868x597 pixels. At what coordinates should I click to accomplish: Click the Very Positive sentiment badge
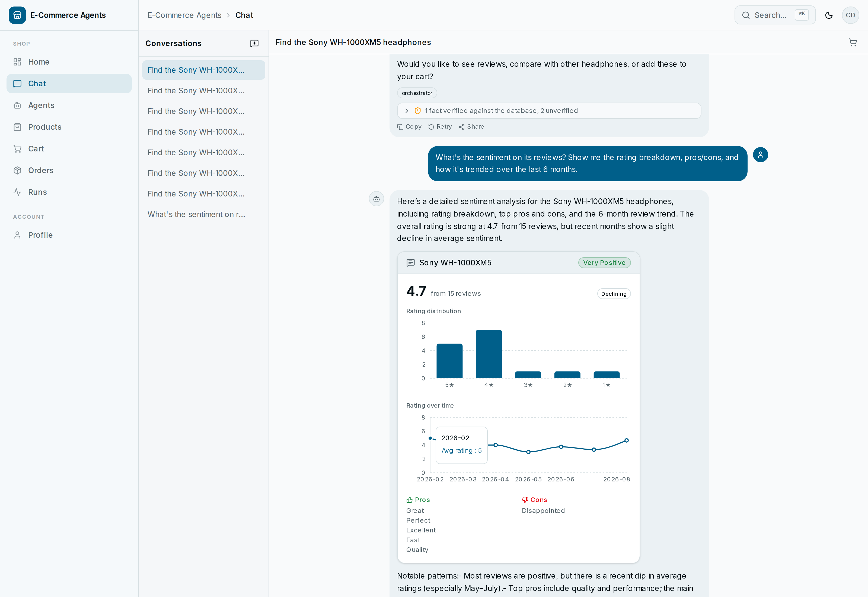pos(604,263)
